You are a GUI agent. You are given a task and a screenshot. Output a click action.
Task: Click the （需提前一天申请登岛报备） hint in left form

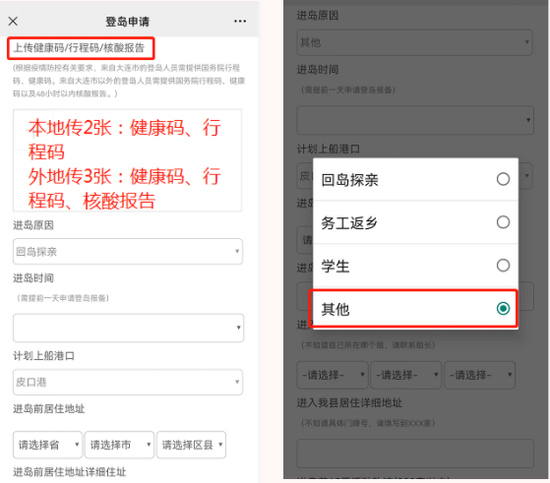pos(63,298)
